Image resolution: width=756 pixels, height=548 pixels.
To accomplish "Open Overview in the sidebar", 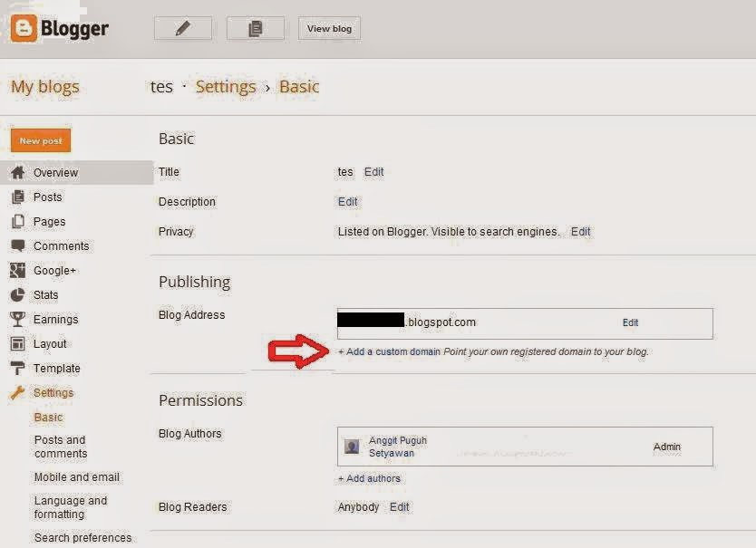I will (55, 172).
